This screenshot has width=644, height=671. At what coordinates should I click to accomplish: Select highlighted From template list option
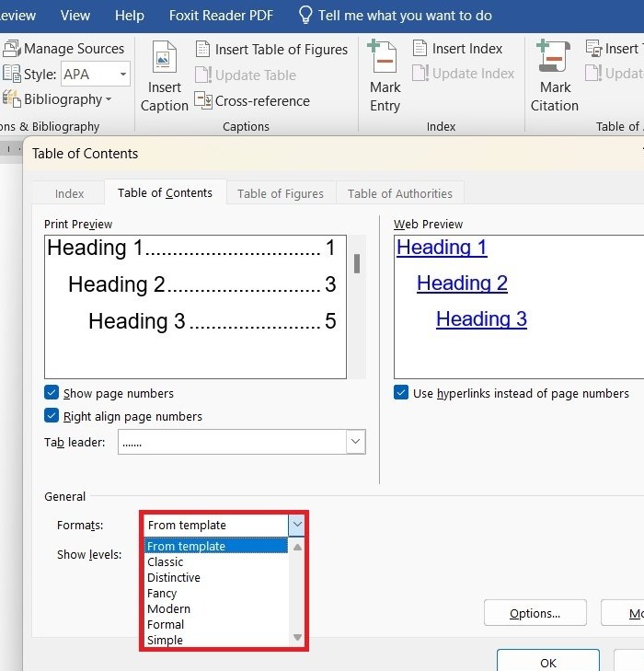[x=216, y=546]
